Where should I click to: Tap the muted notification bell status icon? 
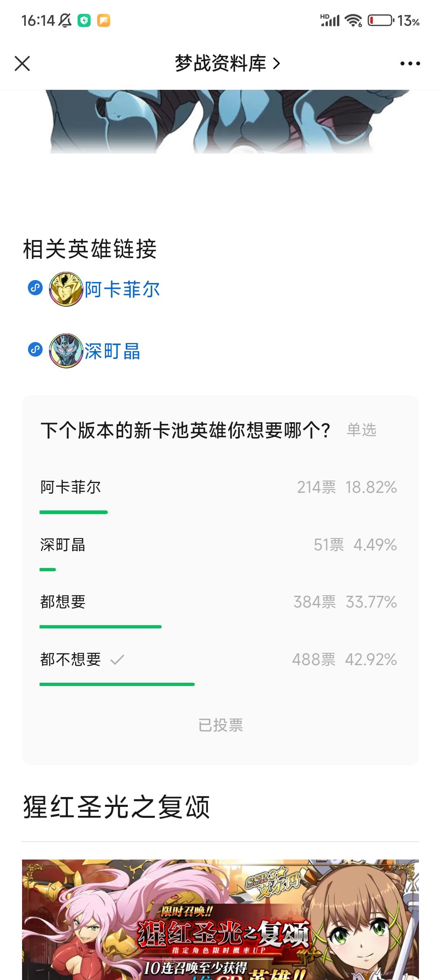pos(65,20)
